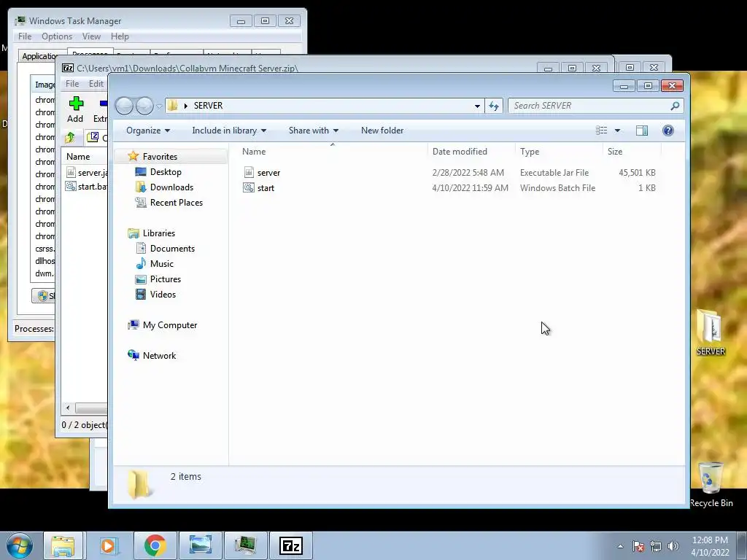This screenshot has width=747, height=560.
Task: Sort by Type column
Action: (559, 152)
